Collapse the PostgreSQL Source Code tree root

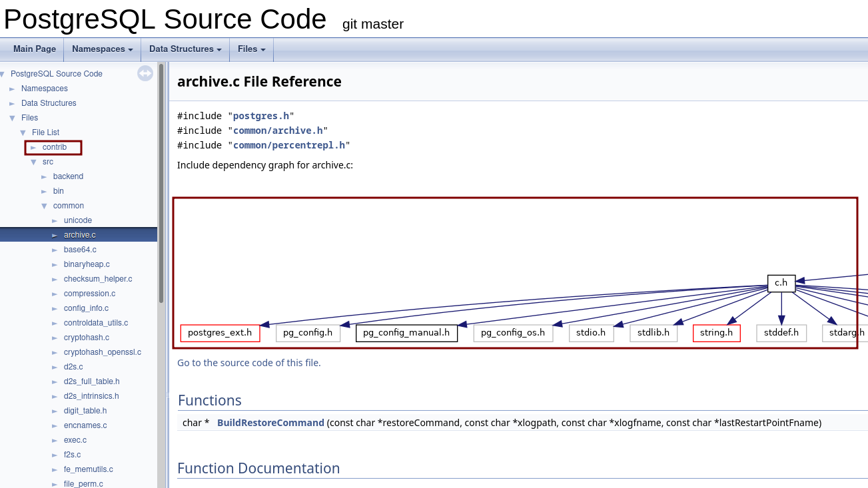click(x=3, y=74)
